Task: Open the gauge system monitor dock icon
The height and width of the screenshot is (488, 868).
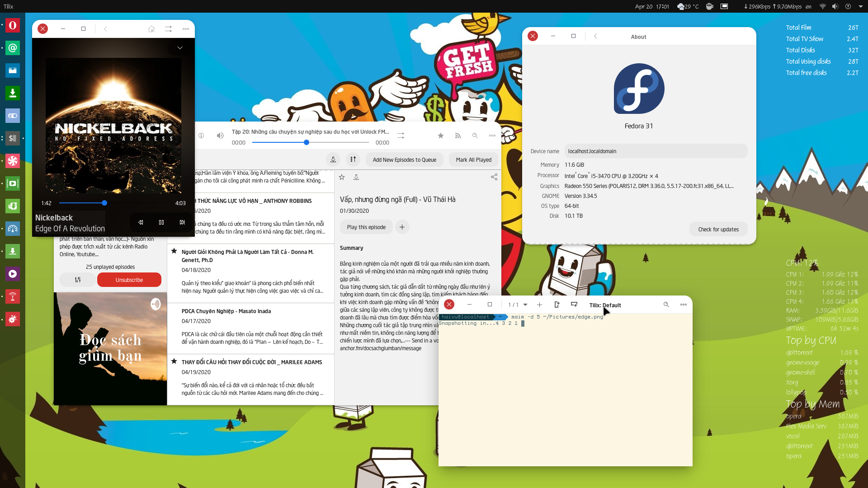Action: coord(13,229)
